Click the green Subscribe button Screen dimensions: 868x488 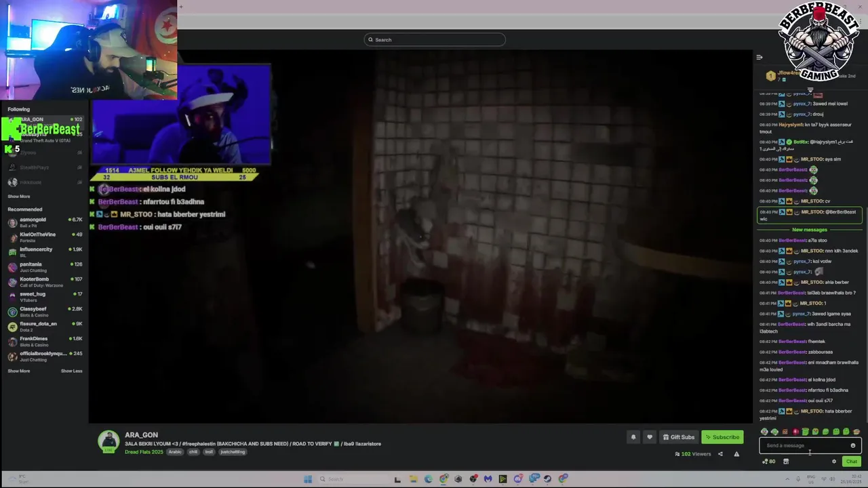click(722, 437)
